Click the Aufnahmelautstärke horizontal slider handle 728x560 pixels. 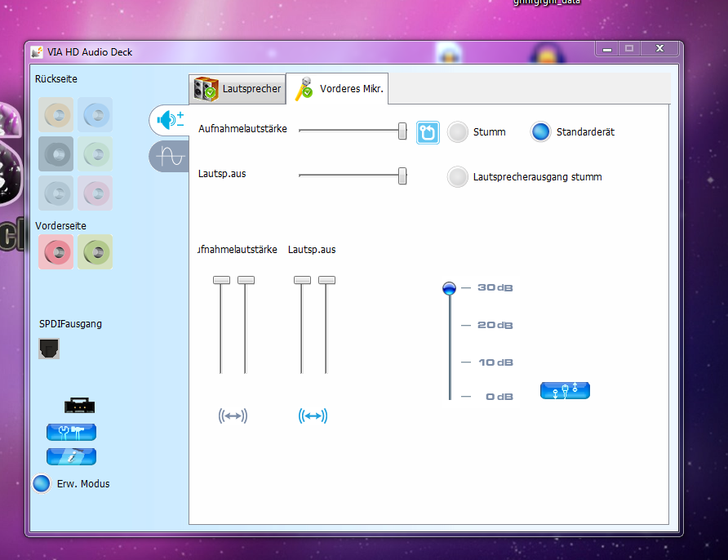point(402,131)
